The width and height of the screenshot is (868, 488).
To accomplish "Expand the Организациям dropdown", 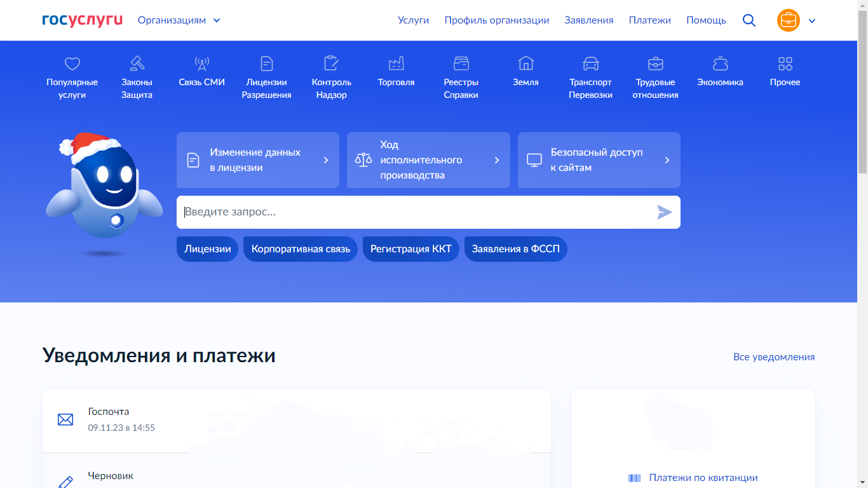I will click(x=179, y=20).
